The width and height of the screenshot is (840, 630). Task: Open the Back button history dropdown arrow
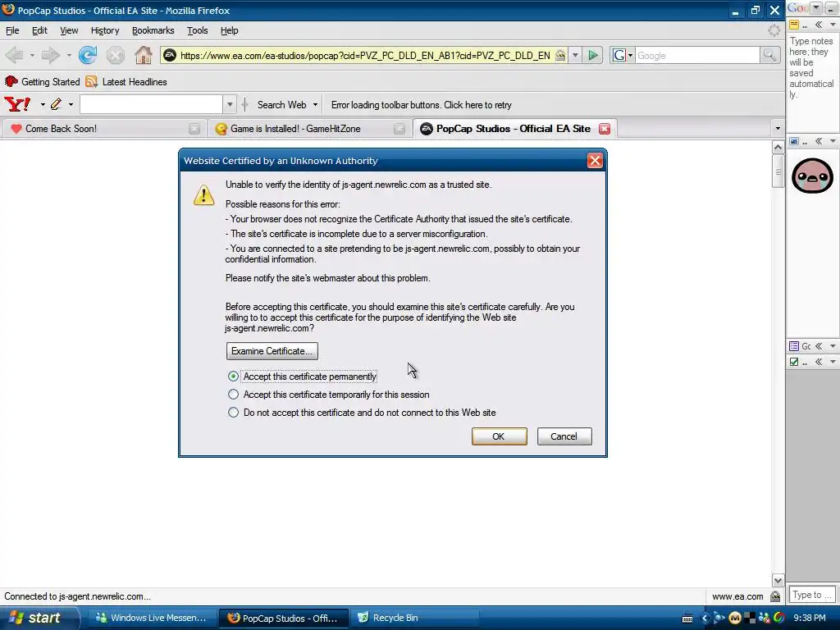click(32, 55)
